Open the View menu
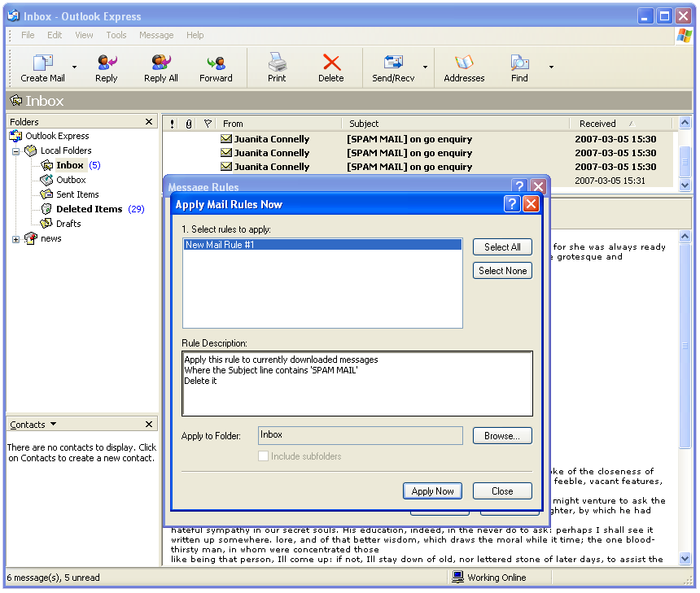The width and height of the screenshot is (700, 593). point(84,35)
